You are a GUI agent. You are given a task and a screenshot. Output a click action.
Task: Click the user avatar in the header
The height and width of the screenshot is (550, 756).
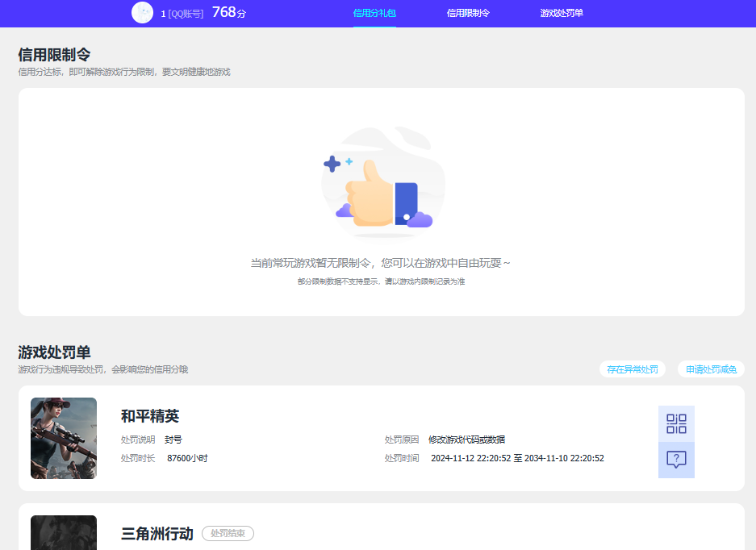click(x=142, y=13)
